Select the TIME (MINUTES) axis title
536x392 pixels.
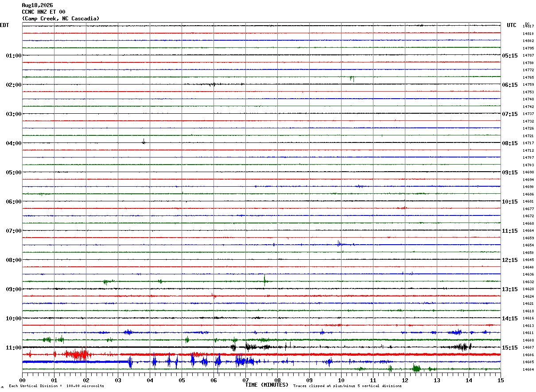pyautogui.click(x=267, y=385)
